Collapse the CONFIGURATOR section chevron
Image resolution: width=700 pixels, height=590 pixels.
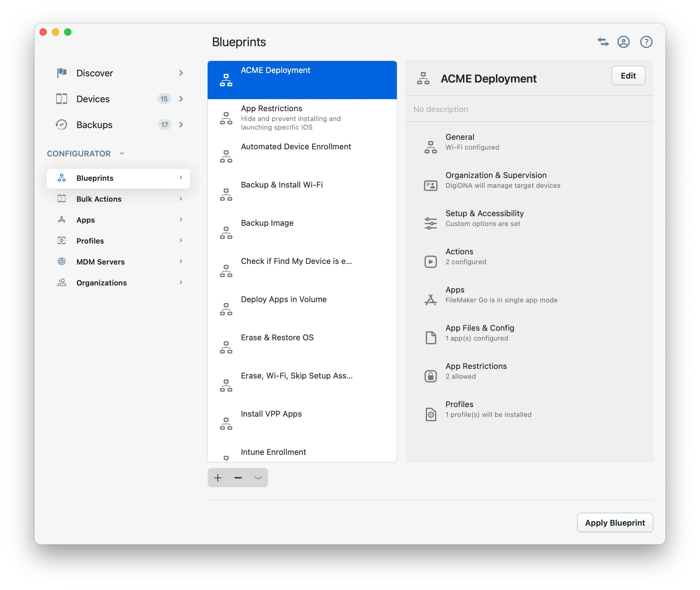point(122,153)
